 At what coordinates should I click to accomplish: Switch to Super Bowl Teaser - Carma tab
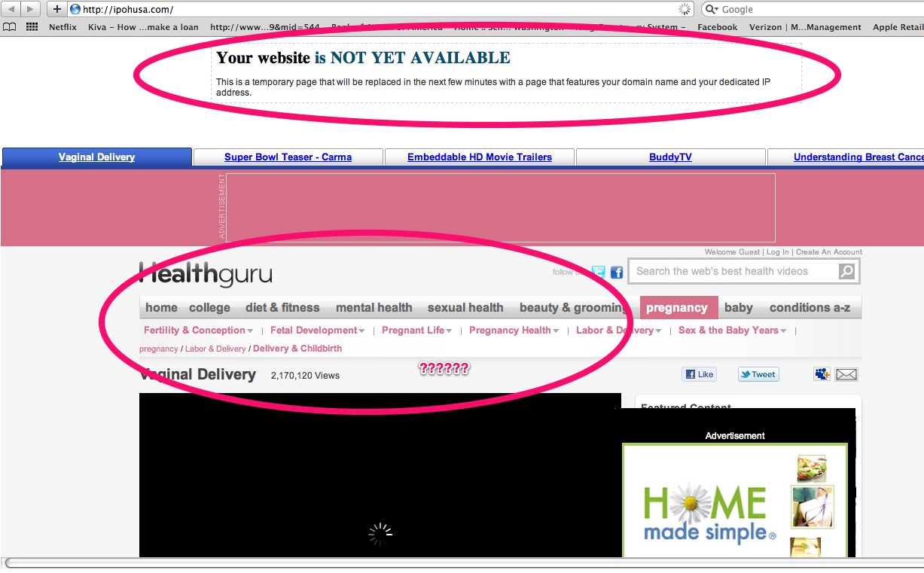click(x=288, y=157)
